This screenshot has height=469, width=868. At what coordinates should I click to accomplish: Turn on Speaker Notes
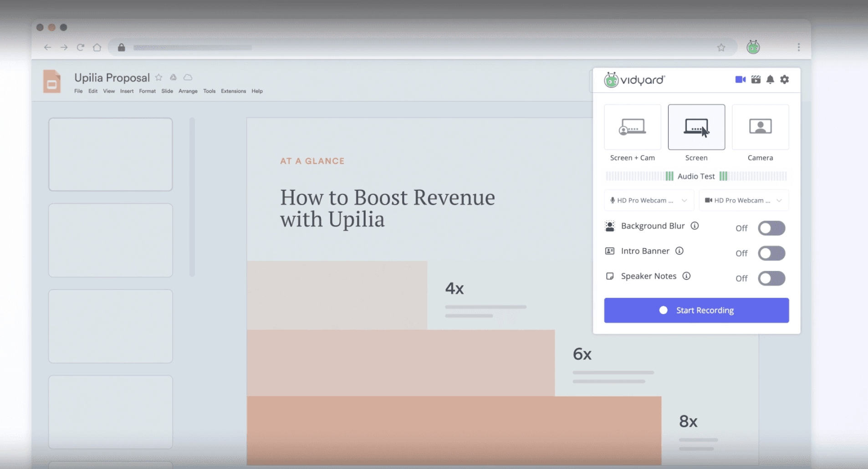coord(772,278)
